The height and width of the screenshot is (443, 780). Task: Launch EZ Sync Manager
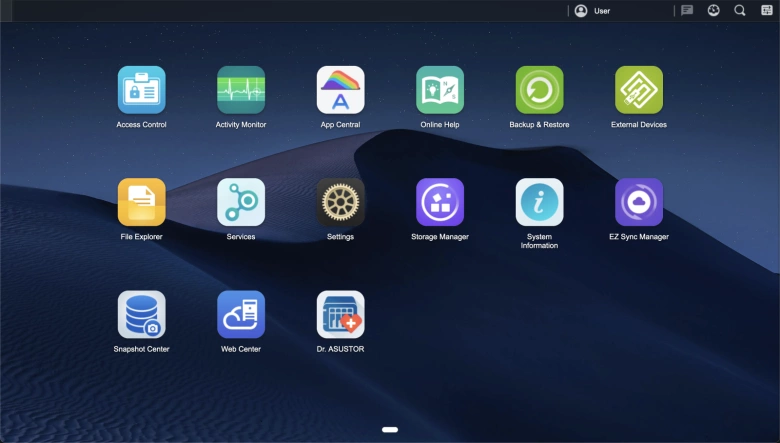(x=639, y=202)
